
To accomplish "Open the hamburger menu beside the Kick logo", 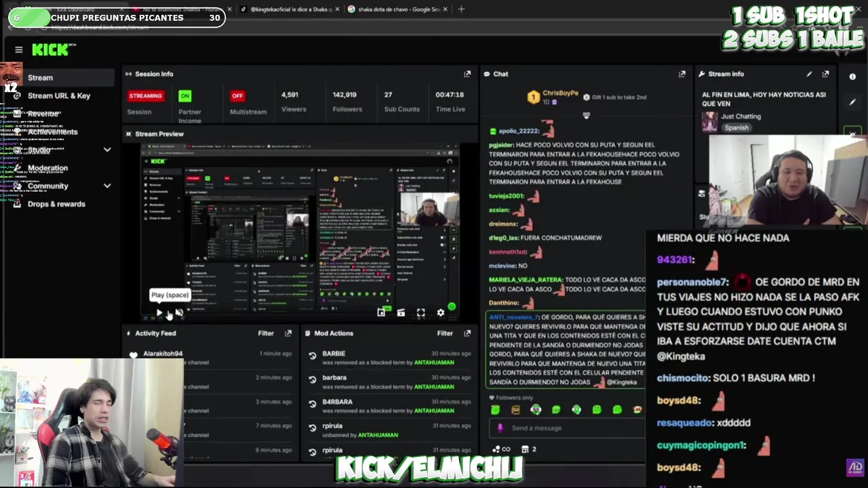I will coord(19,49).
